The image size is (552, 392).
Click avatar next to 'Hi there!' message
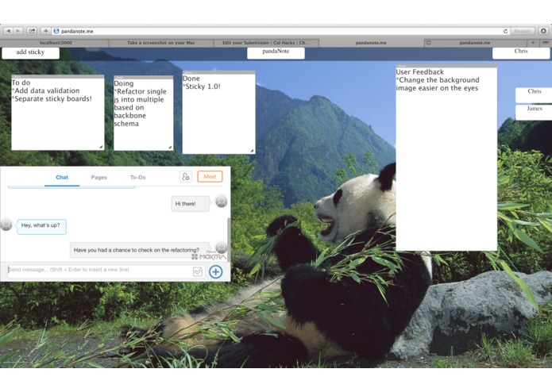pyautogui.click(x=222, y=202)
